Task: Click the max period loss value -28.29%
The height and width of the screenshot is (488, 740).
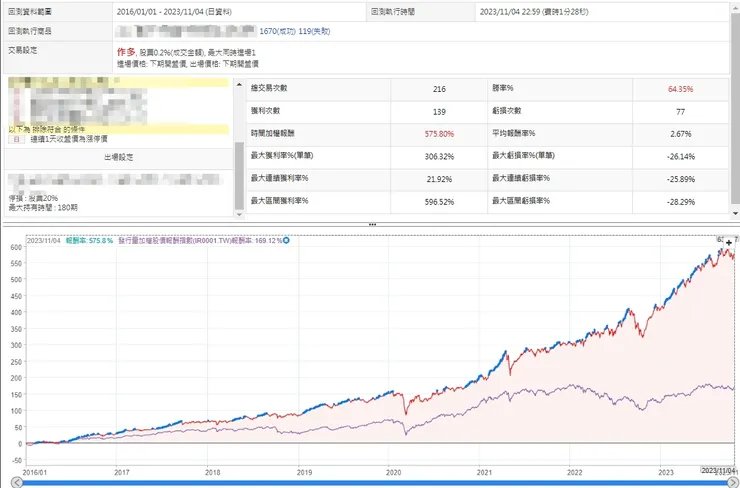Action: [x=680, y=202]
